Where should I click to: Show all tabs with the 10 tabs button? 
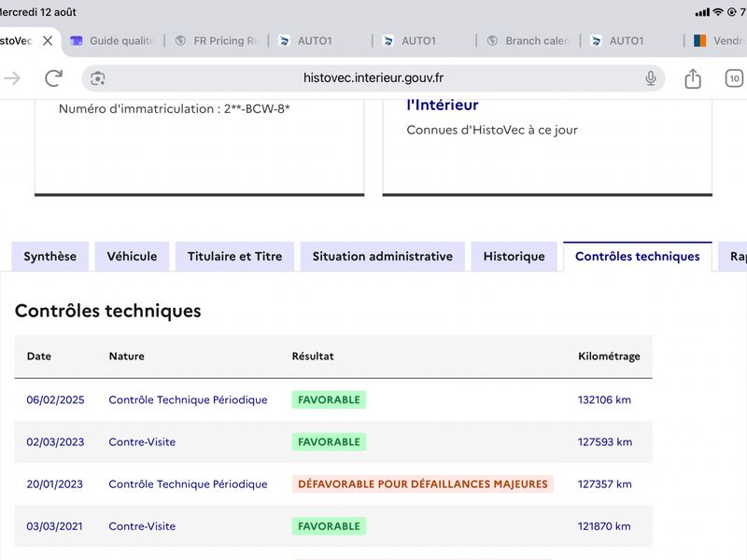pyautogui.click(x=734, y=78)
